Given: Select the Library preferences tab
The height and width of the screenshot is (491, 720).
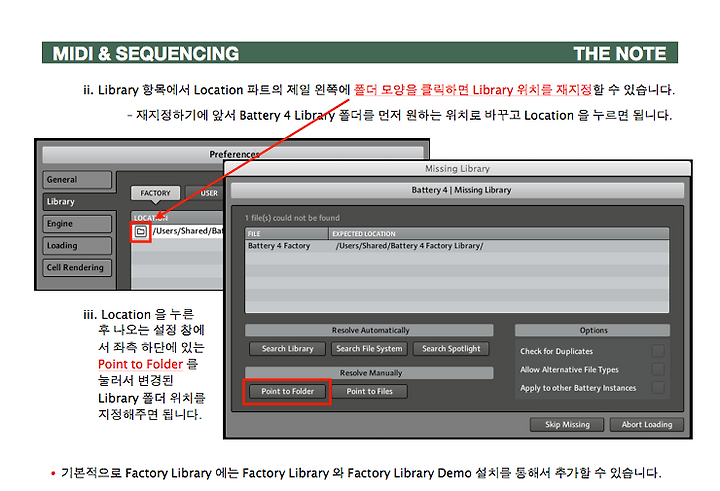Looking at the screenshot, I should (x=79, y=201).
